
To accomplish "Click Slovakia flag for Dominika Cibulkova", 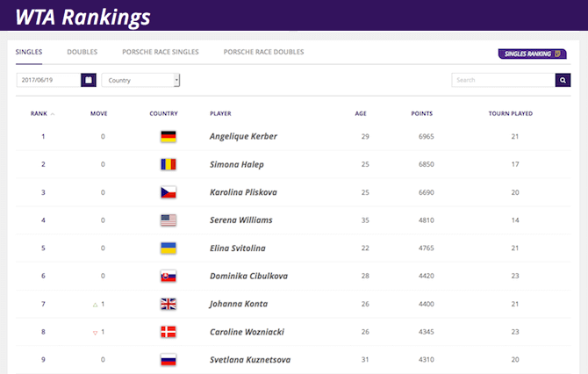I will click(169, 276).
